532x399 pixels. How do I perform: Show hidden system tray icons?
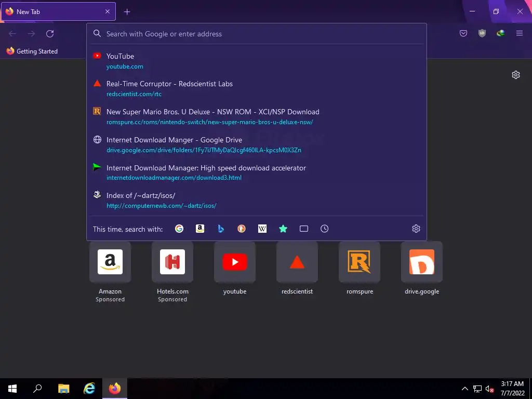[x=465, y=389]
